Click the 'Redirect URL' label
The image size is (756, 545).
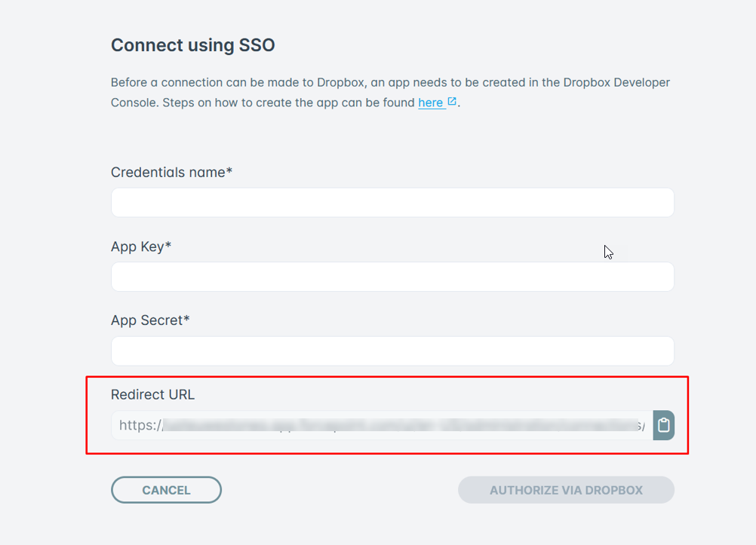(153, 394)
